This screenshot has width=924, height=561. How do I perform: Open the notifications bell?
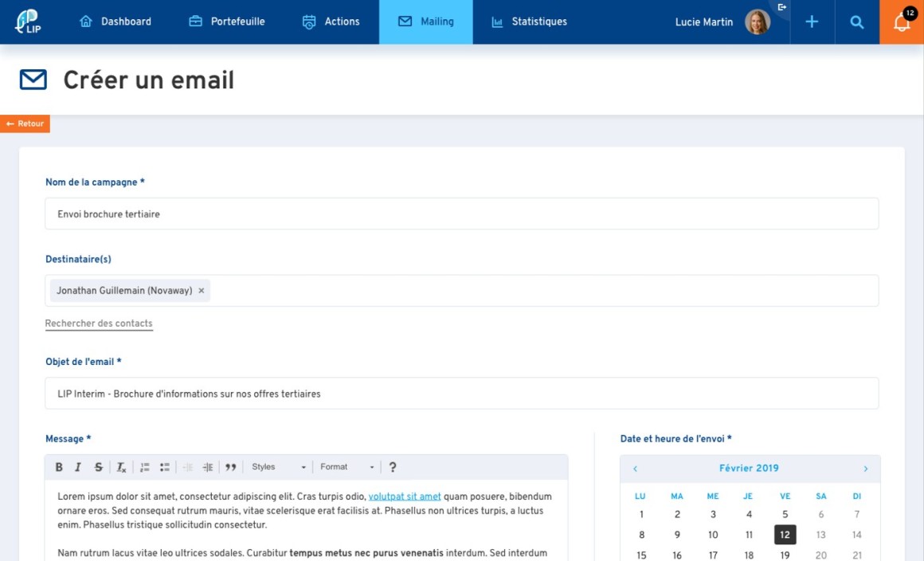[x=902, y=22]
